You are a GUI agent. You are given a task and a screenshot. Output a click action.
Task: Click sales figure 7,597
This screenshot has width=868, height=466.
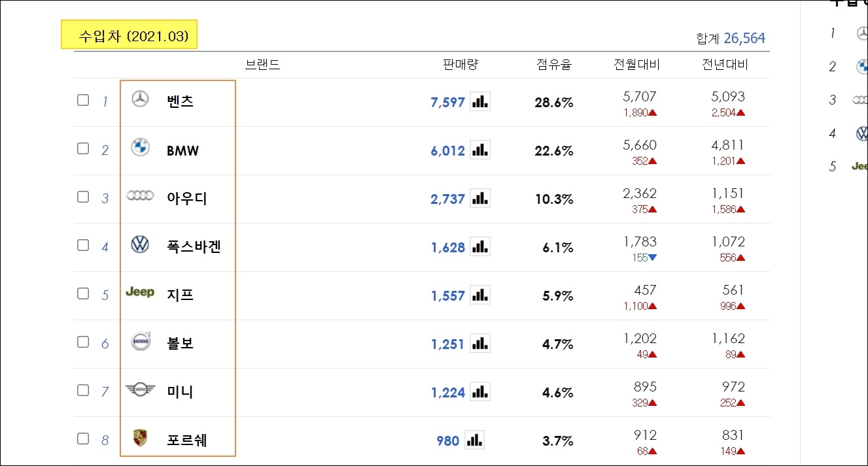[447, 103]
